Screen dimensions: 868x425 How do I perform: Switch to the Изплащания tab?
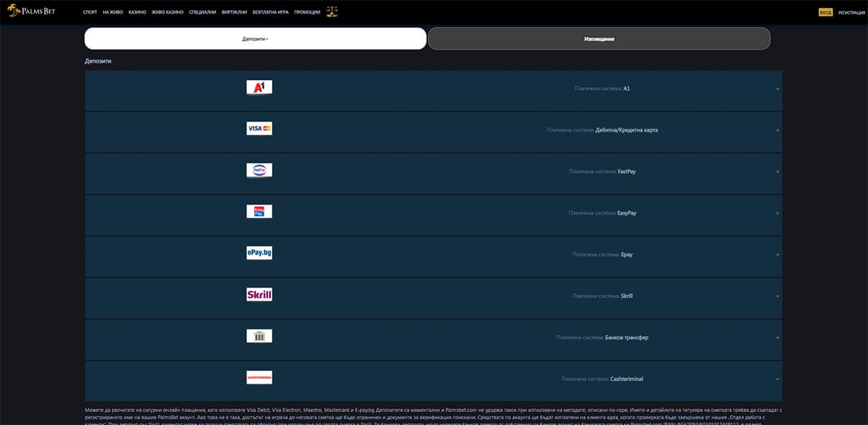pyautogui.click(x=599, y=38)
